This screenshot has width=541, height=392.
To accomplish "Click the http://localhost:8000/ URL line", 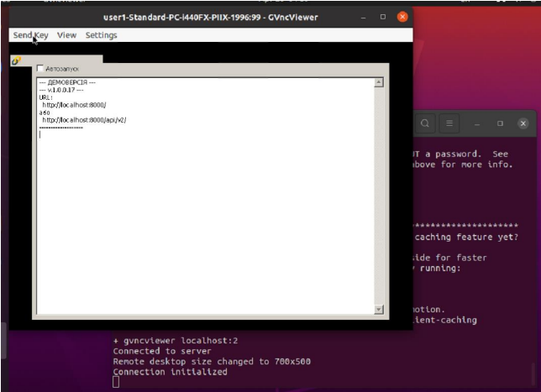I will point(75,104).
